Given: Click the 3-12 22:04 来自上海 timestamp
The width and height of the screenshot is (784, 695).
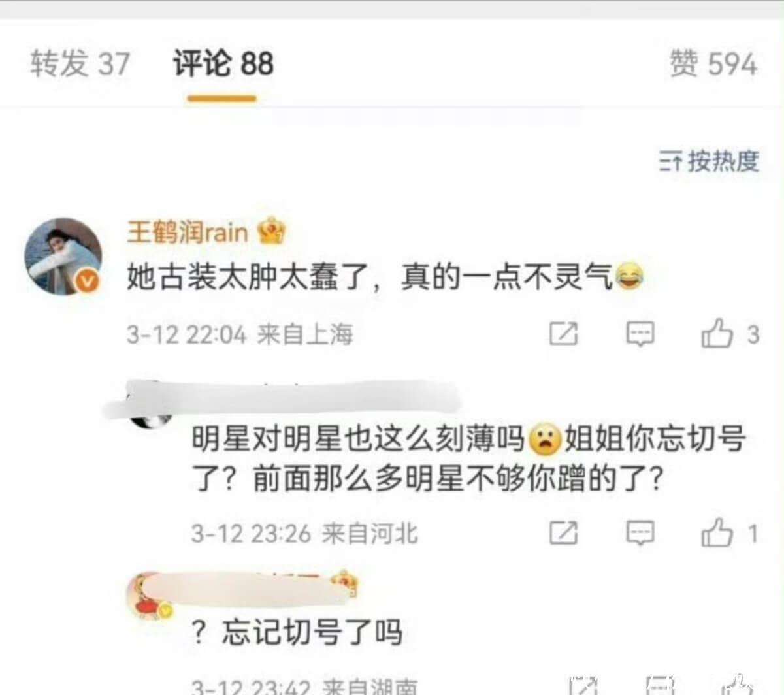Looking at the screenshot, I should 240,334.
